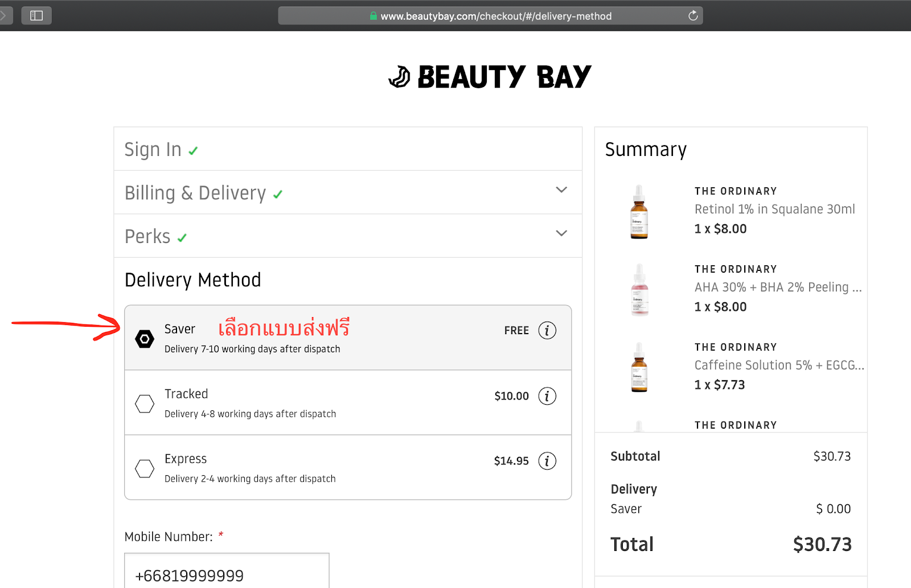Click the Saver delivery info icon
This screenshot has width=911, height=588.
pyautogui.click(x=547, y=330)
